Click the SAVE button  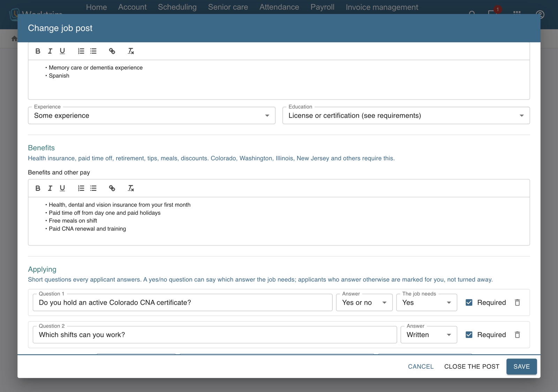click(x=521, y=367)
